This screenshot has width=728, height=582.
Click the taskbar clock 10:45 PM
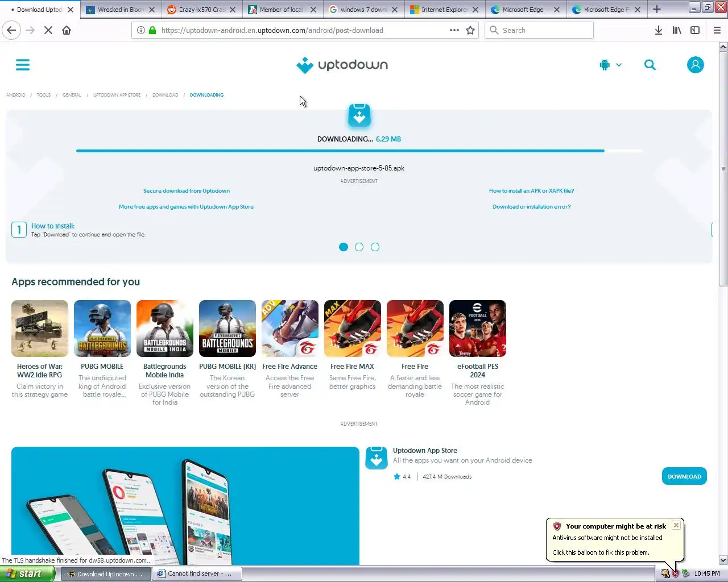(707, 573)
